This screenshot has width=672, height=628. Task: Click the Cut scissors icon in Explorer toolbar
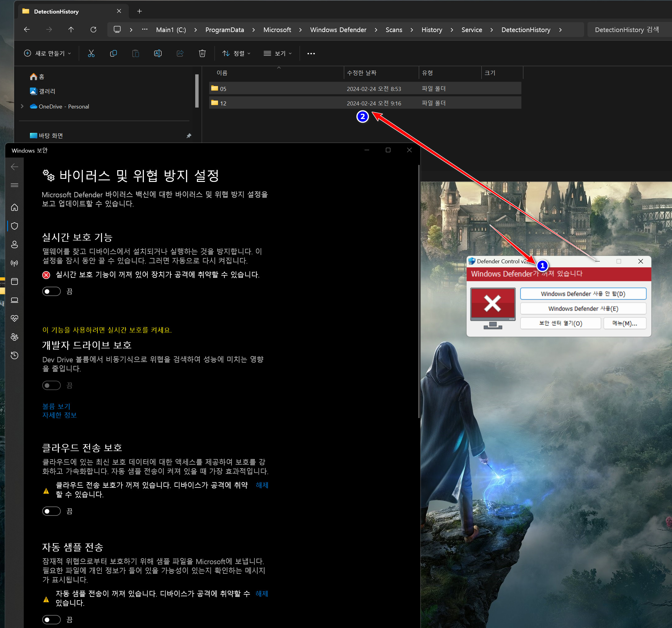click(x=91, y=53)
